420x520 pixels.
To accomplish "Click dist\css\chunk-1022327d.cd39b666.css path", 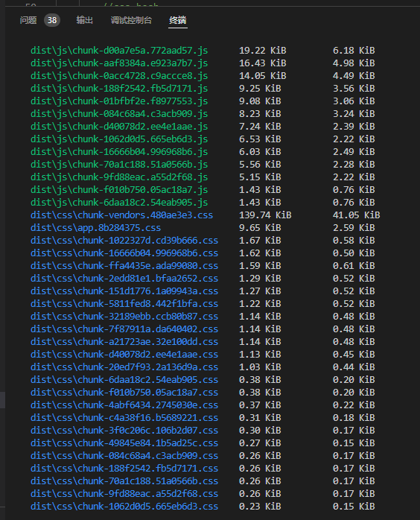I will (124, 241).
